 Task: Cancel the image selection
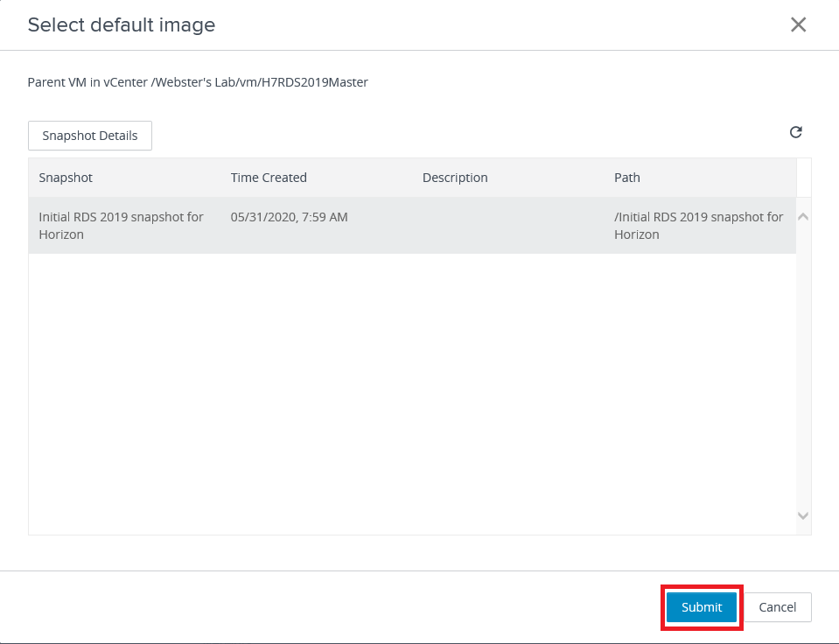coord(777,607)
